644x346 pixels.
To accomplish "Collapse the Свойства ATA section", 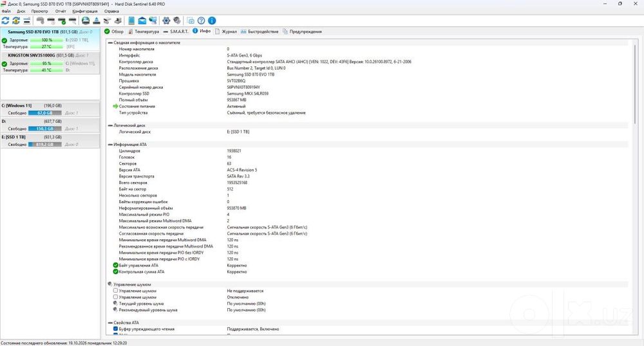I will [110, 323].
